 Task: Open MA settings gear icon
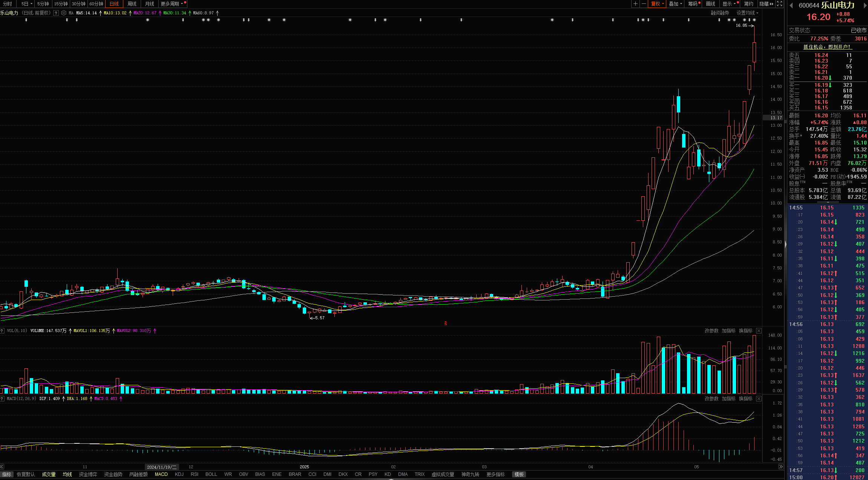pyautogui.click(x=64, y=13)
